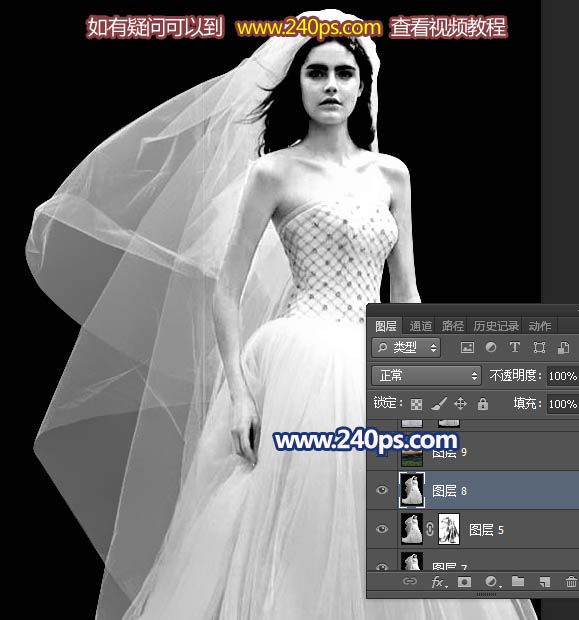Filter layers by pixel image icon
Image resolution: width=579 pixels, height=620 pixels.
(x=467, y=348)
